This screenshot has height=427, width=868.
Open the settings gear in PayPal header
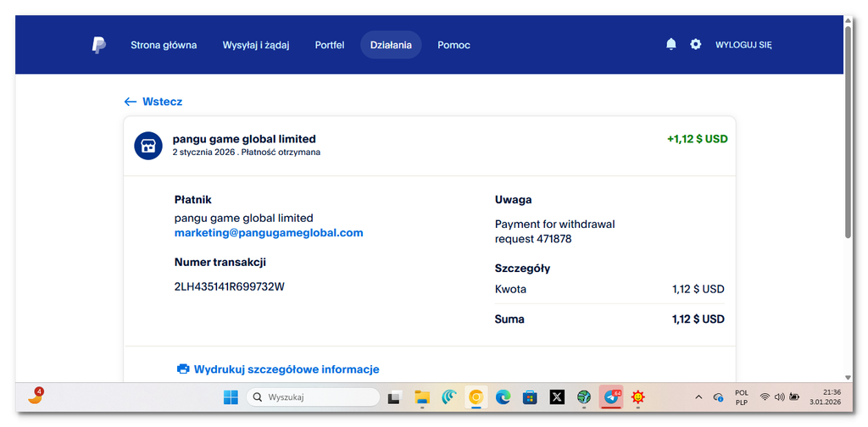tap(695, 44)
